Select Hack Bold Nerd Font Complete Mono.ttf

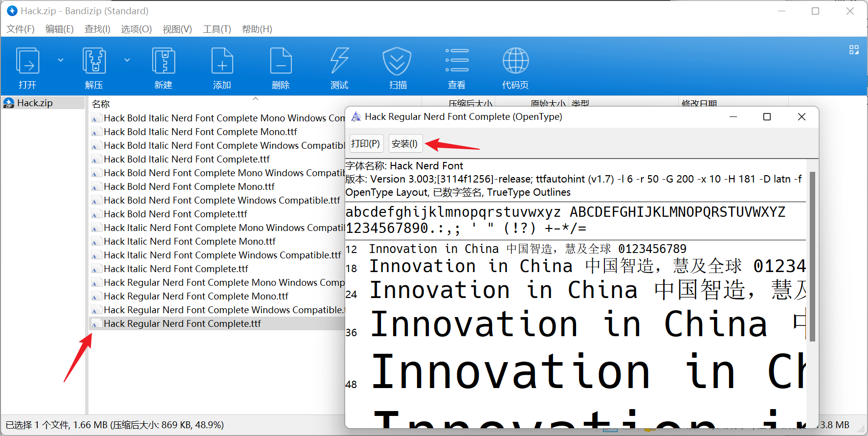point(189,186)
